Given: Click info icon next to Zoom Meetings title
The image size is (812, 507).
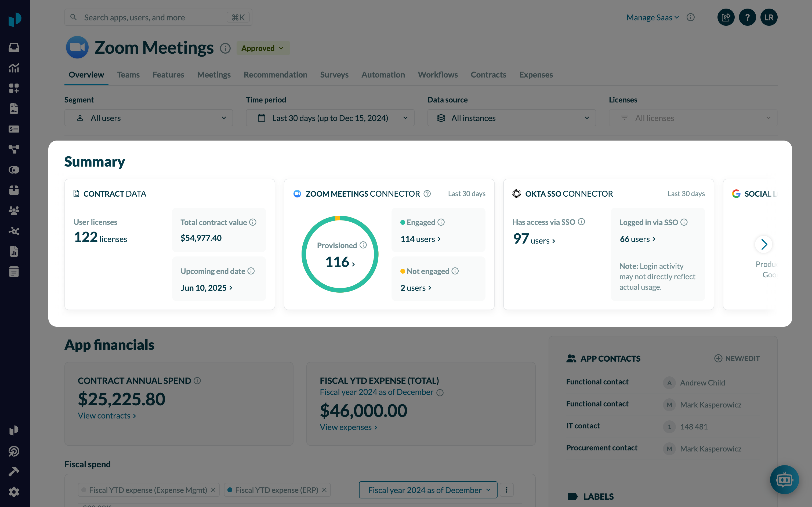Looking at the screenshot, I should click(225, 48).
